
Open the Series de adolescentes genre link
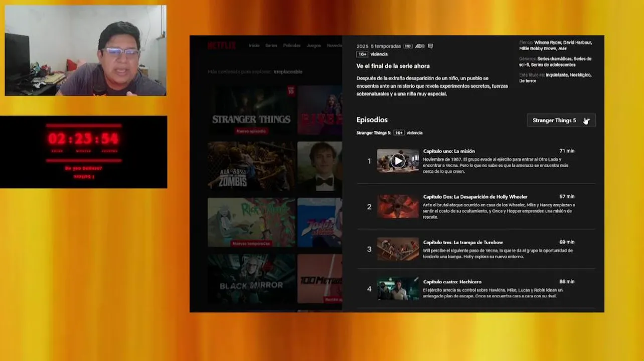click(553, 65)
